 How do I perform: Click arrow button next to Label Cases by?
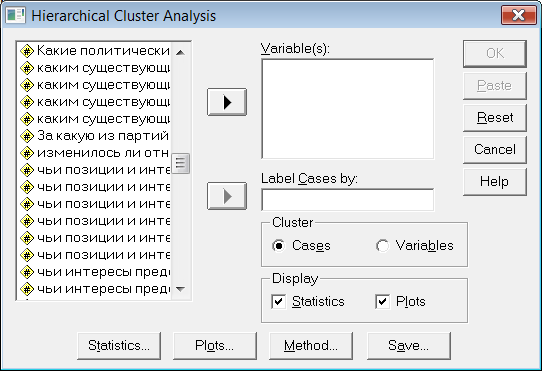click(227, 196)
